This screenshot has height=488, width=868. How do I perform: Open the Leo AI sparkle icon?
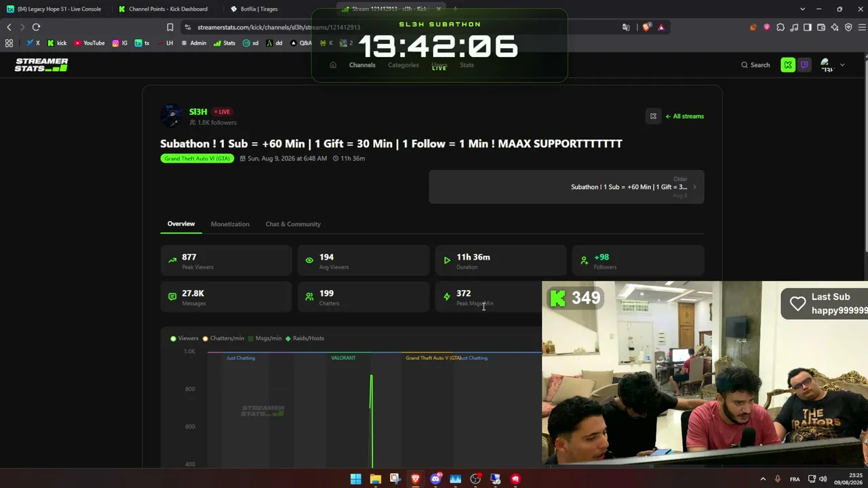(835, 27)
